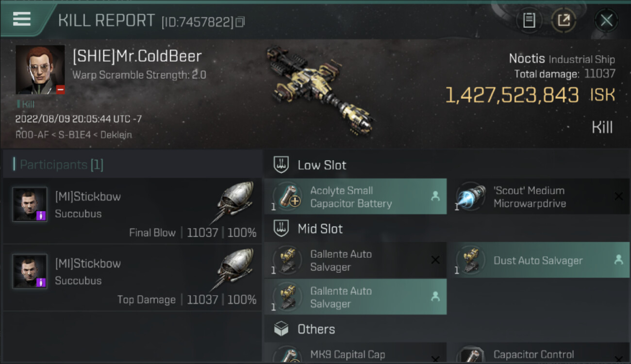Select the Acolyte Small Capacitor Battery icon
The image size is (631, 364).
tap(288, 197)
